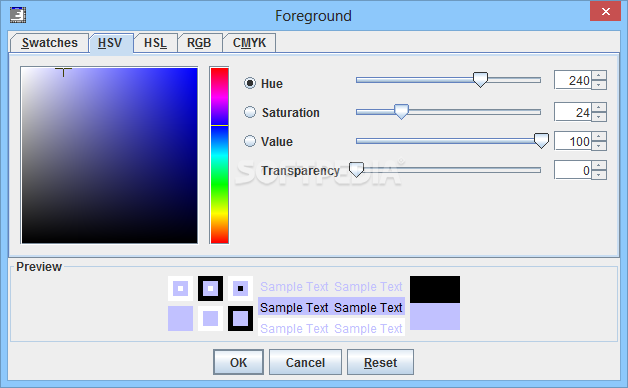
Task: Decrease Value with the spinner down arrow
Action: point(599,146)
